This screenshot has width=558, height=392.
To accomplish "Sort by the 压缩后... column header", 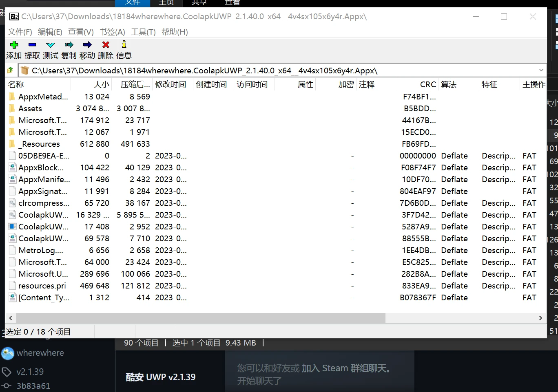I will (132, 84).
